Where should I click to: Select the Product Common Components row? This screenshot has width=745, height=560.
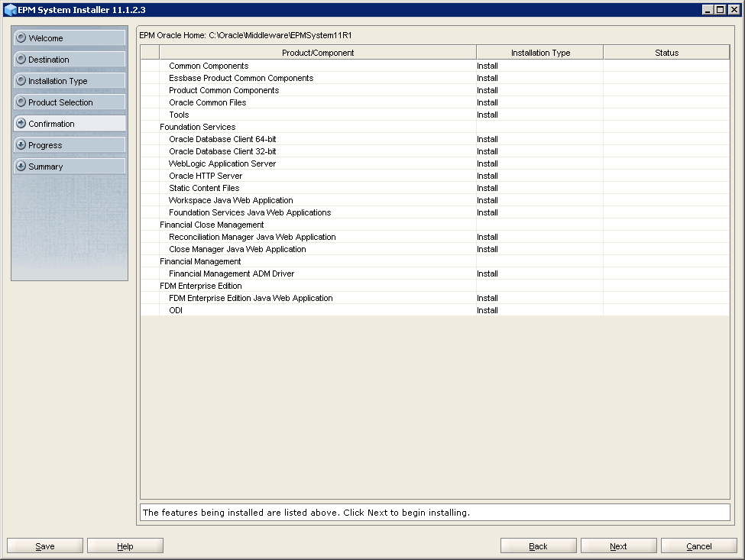pos(435,90)
